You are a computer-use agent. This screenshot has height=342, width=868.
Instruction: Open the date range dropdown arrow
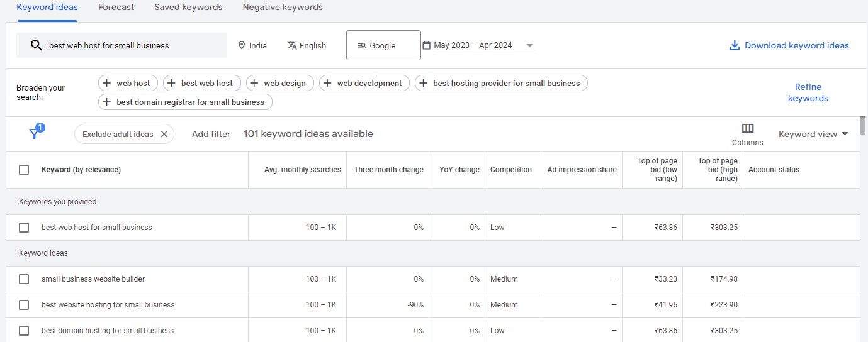click(529, 45)
